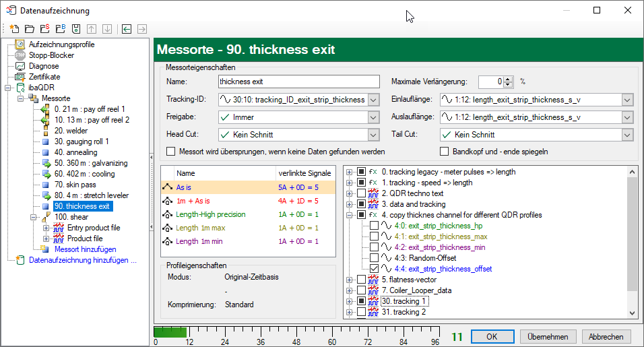Image resolution: width=644 pixels, height=347 pixels.
Task: Click the Zertifikate certificate icon
Action: click(20, 77)
